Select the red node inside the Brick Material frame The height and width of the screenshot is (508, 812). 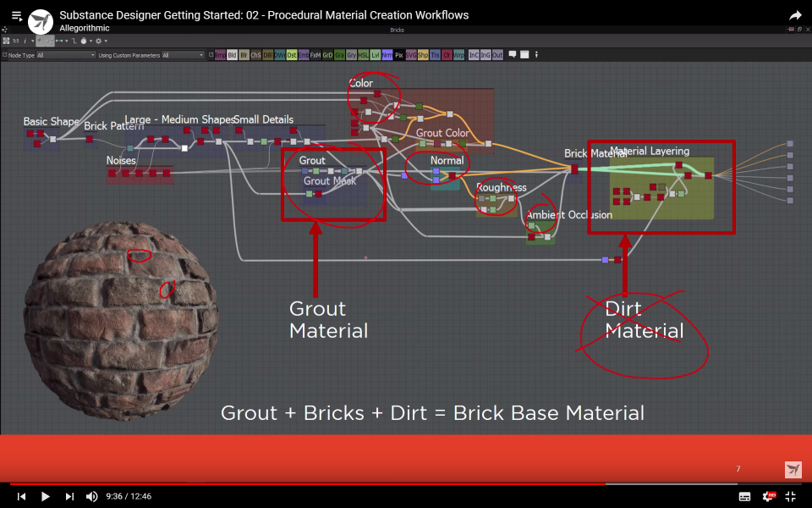pyautogui.click(x=574, y=169)
